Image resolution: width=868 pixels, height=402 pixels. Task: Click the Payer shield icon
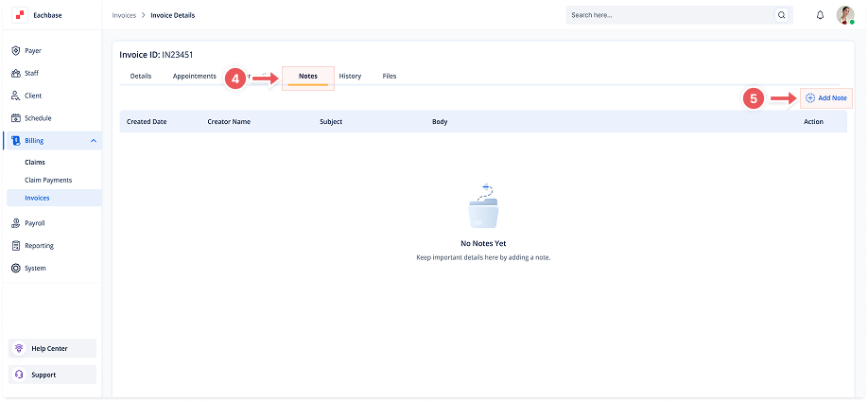[16, 51]
